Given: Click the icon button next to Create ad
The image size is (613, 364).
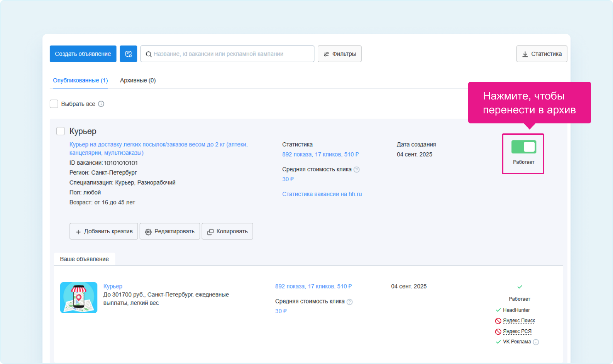Looking at the screenshot, I should tap(128, 54).
